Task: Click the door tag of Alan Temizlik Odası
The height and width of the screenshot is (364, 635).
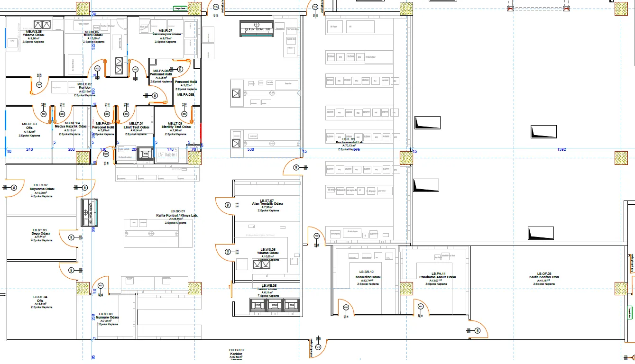Action: (228, 205)
